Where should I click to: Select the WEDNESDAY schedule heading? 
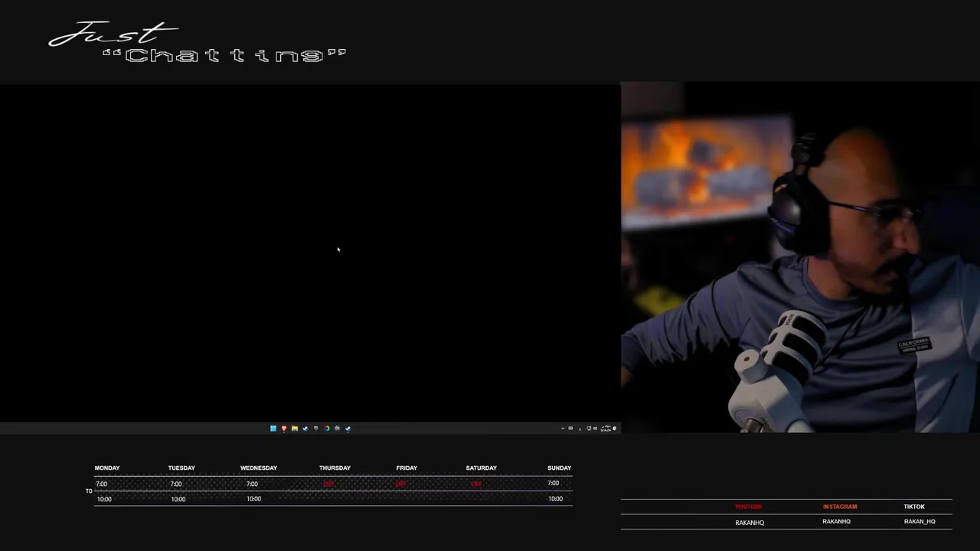(259, 468)
